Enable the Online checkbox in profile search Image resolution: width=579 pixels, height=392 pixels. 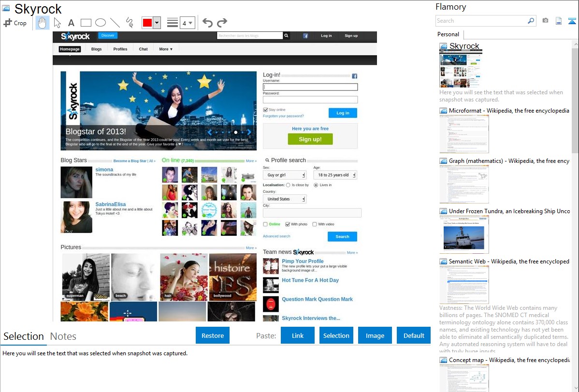(x=265, y=224)
